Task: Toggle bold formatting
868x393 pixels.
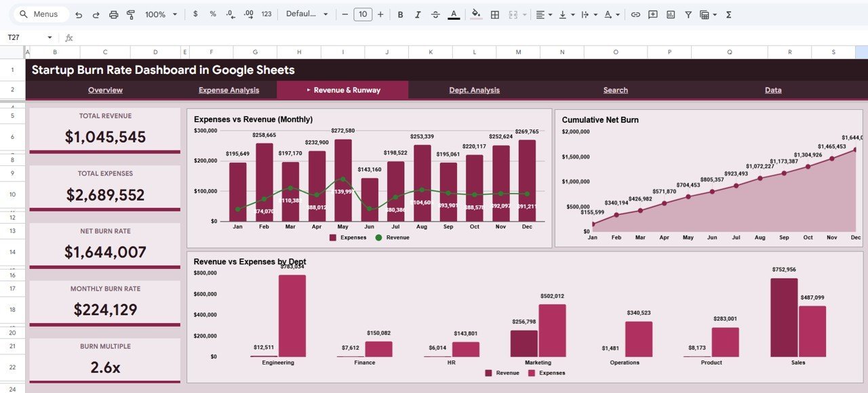Action: tap(400, 14)
